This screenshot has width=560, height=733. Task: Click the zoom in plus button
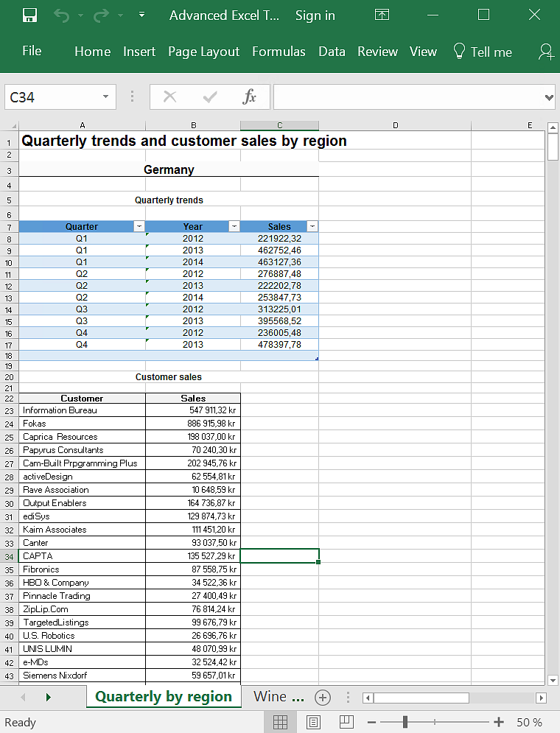tap(499, 722)
